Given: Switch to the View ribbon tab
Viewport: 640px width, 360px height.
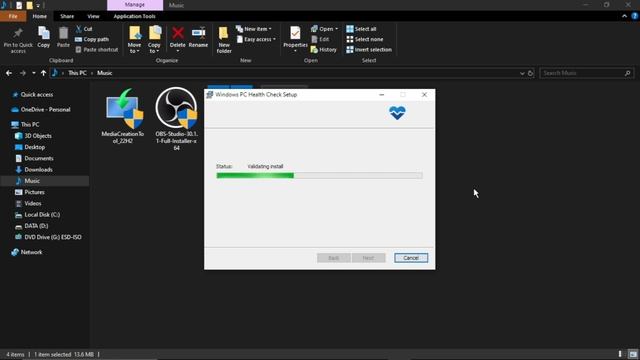Looking at the screenshot, I should (93, 16).
